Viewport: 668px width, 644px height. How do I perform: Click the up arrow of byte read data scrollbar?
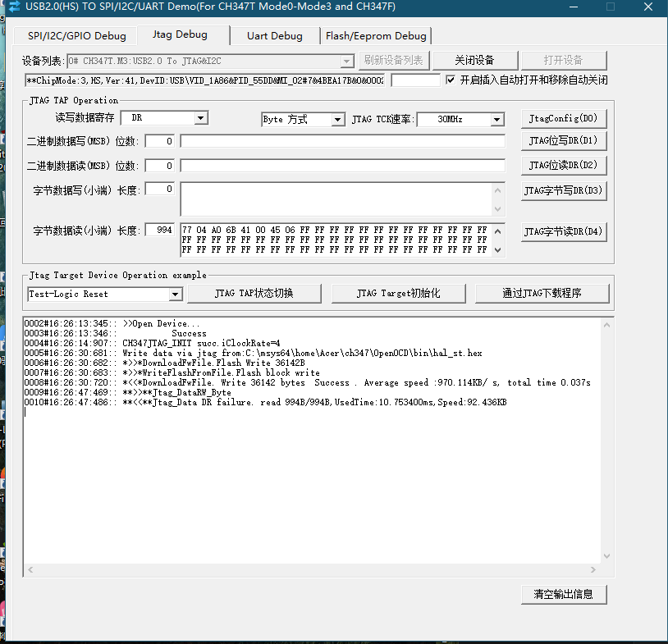pyautogui.click(x=497, y=231)
